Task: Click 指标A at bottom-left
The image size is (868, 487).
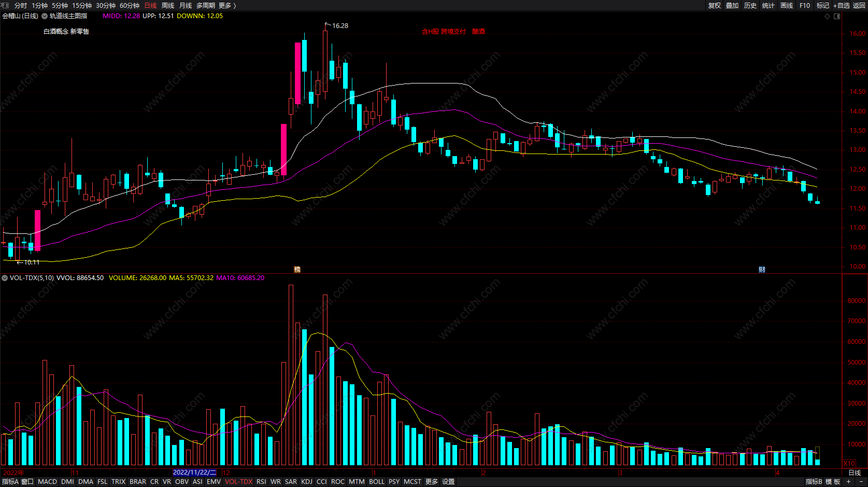Action: [10, 482]
